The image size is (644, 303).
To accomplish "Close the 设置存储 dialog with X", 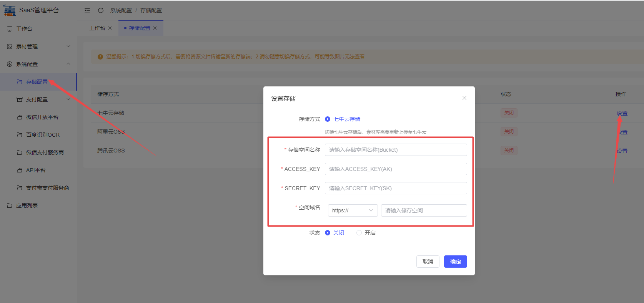I will click(464, 98).
